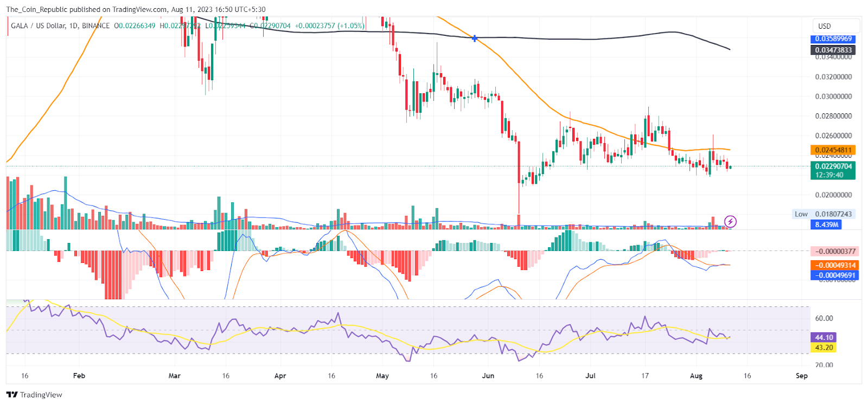
Task: Click the MACD histogram value -0.00000377
Action: pyautogui.click(x=834, y=251)
